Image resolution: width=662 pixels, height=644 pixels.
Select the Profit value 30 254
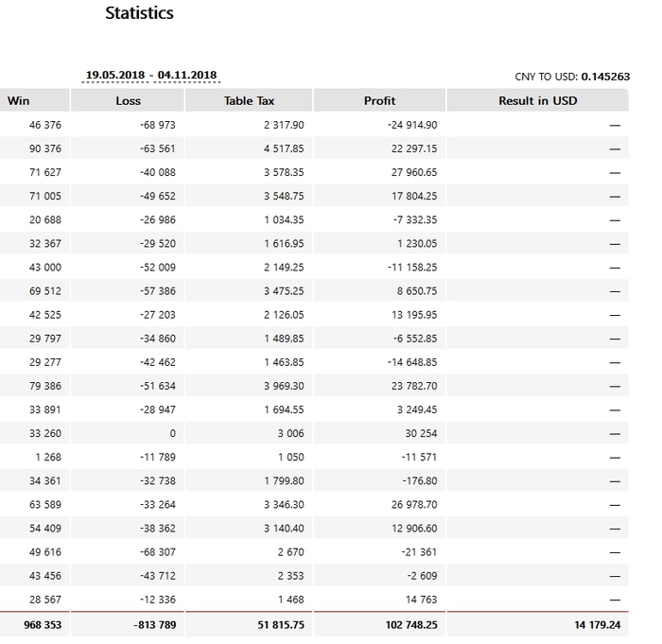(x=421, y=433)
